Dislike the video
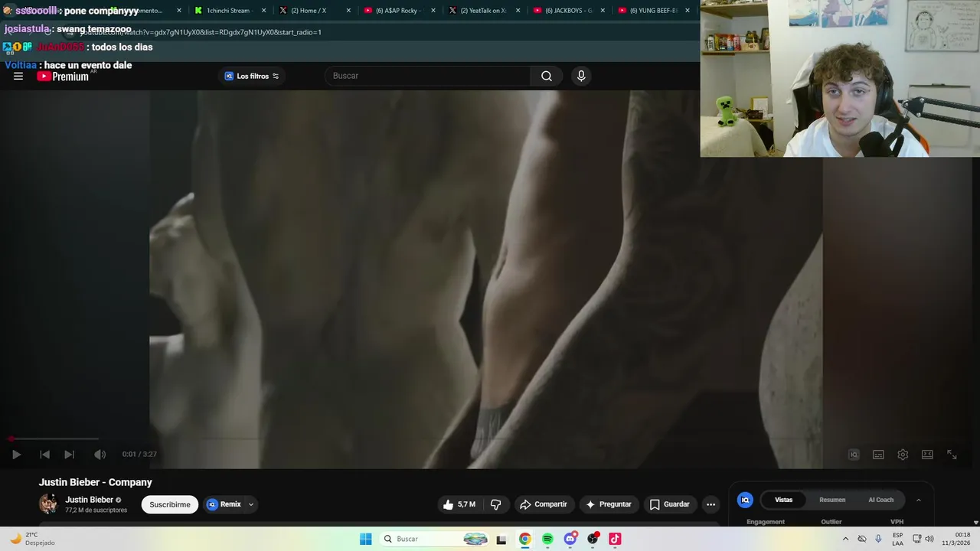Viewport: 980px width, 551px height. [x=496, y=504]
